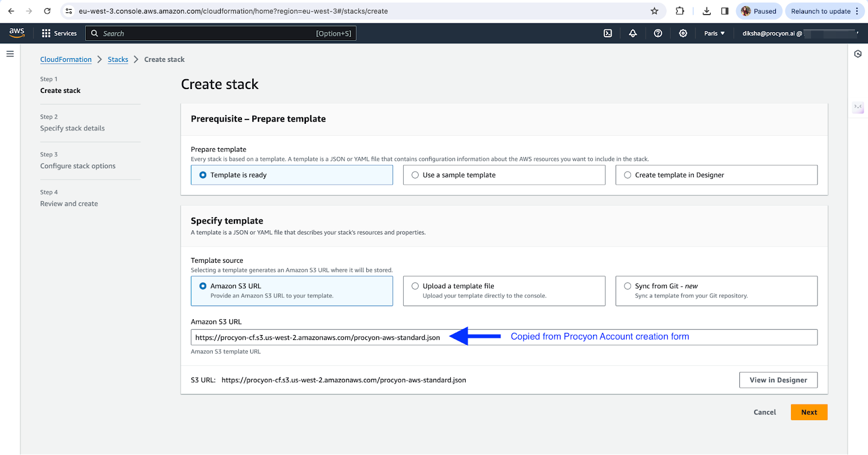Select Create template in Designer option

coord(628,175)
